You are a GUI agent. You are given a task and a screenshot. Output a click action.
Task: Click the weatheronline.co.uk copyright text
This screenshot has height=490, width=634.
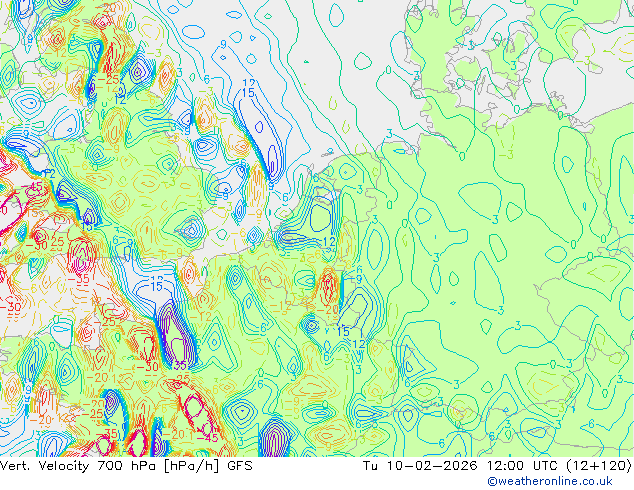(550, 481)
